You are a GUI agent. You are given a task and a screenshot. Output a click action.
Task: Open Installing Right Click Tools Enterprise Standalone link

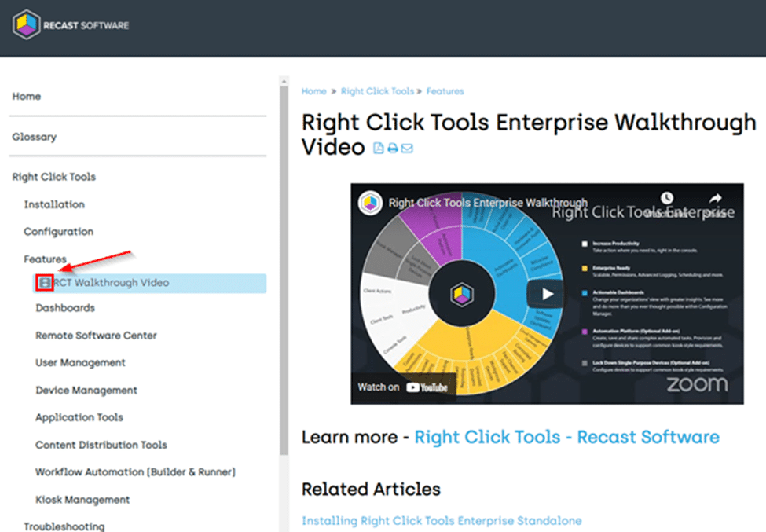pyautogui.click(x=442, y=521)
